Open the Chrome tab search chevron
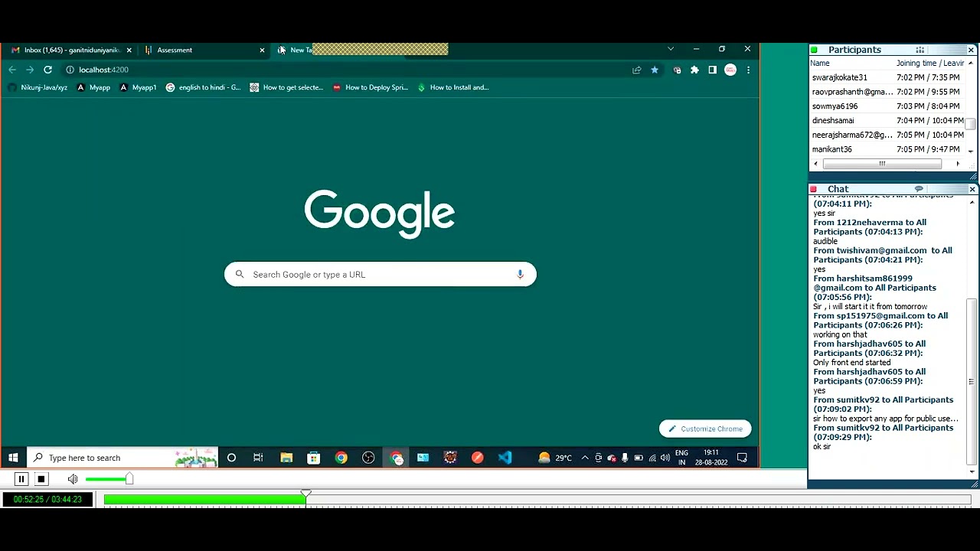 tap(671, 49)
